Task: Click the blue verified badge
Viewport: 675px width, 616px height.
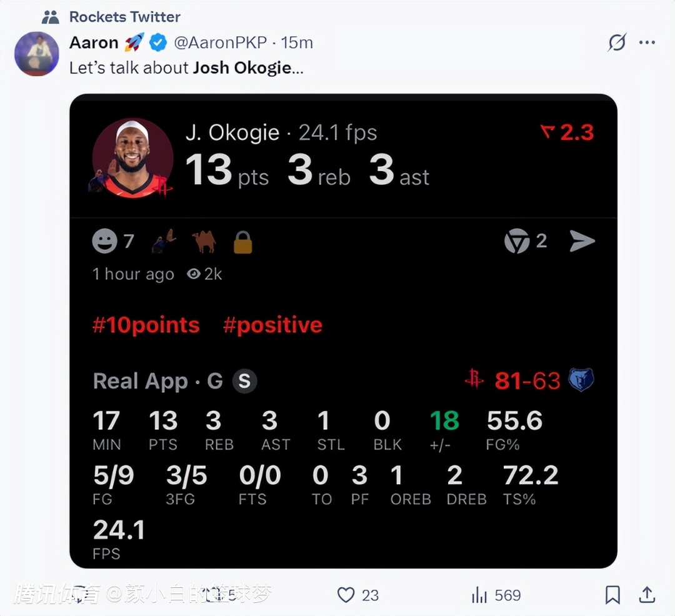Action: [159, 42]
